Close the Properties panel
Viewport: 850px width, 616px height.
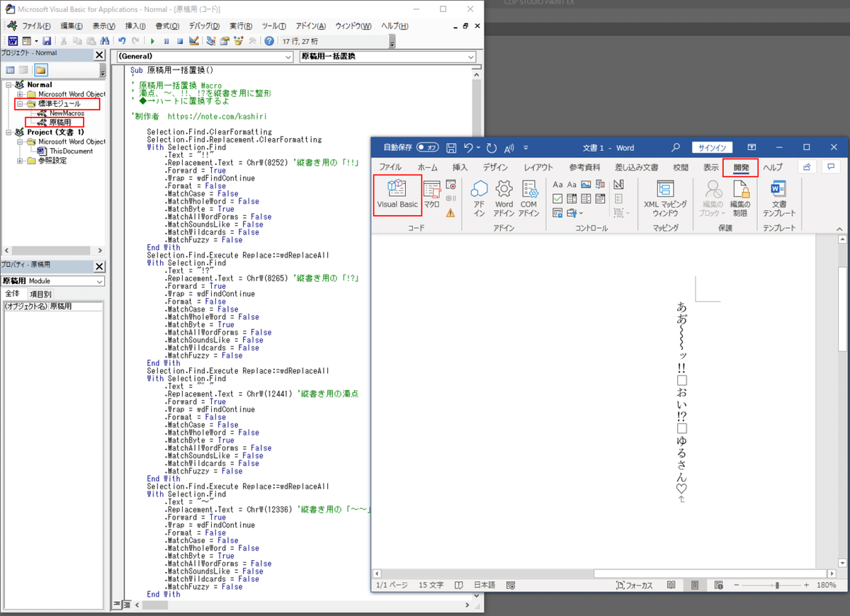99,266
